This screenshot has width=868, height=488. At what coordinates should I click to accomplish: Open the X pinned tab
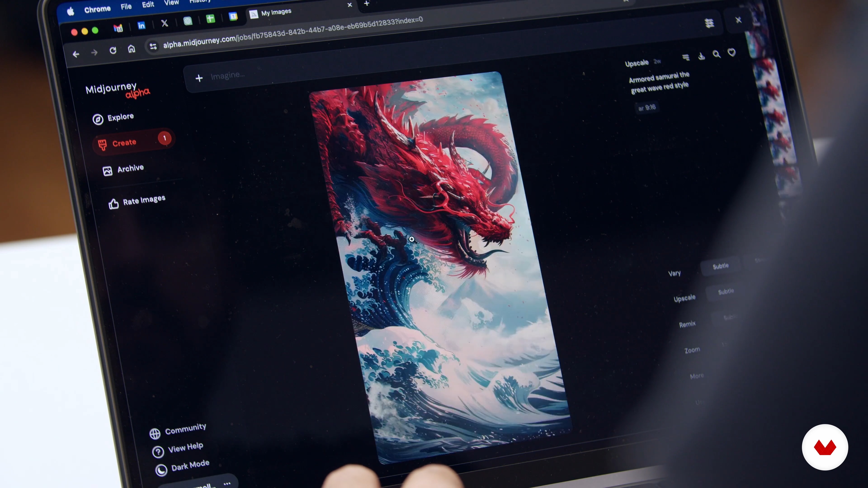[x=164, y=23]
